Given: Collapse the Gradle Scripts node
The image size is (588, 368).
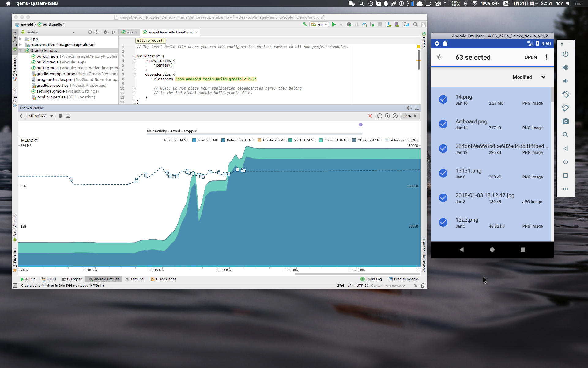Looking at the screenshot, I should (x=21, y=51).
